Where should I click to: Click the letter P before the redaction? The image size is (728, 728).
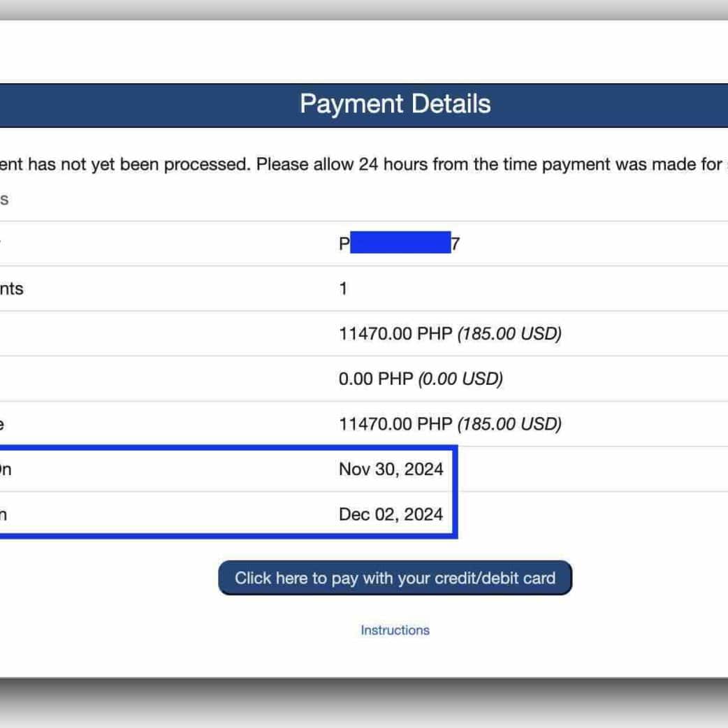pos(344,244)
